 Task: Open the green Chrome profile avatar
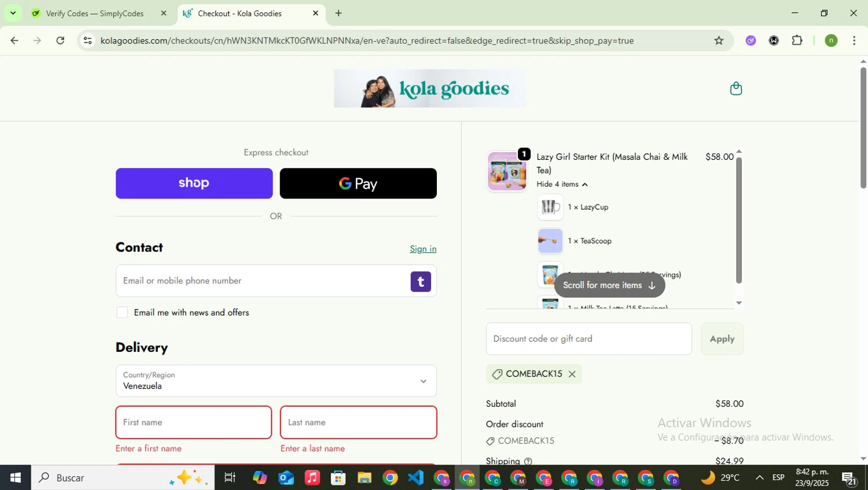[x=831, y=40]
